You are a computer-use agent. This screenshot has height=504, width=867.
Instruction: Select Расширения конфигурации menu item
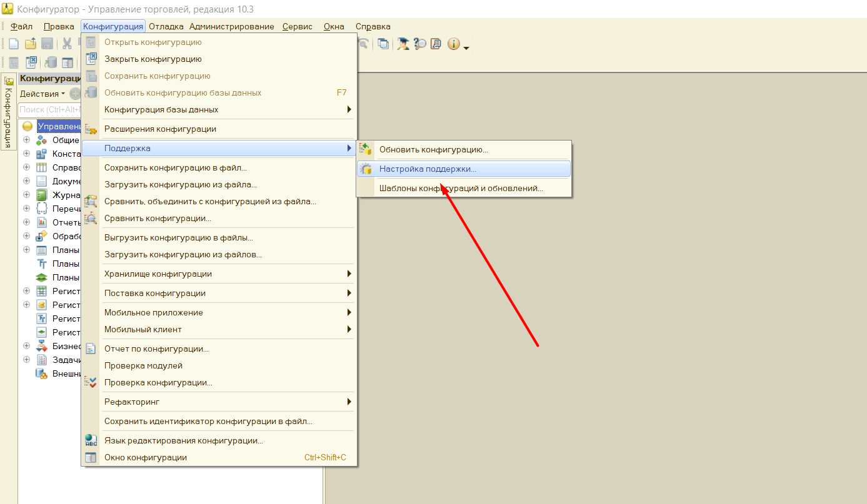(219, 129)
